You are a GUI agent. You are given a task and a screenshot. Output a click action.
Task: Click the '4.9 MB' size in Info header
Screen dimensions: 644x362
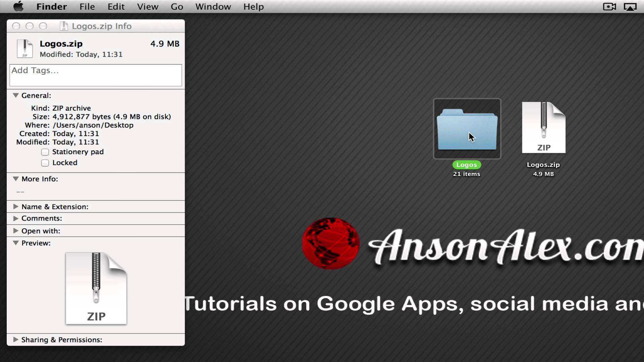coord(165,44)
